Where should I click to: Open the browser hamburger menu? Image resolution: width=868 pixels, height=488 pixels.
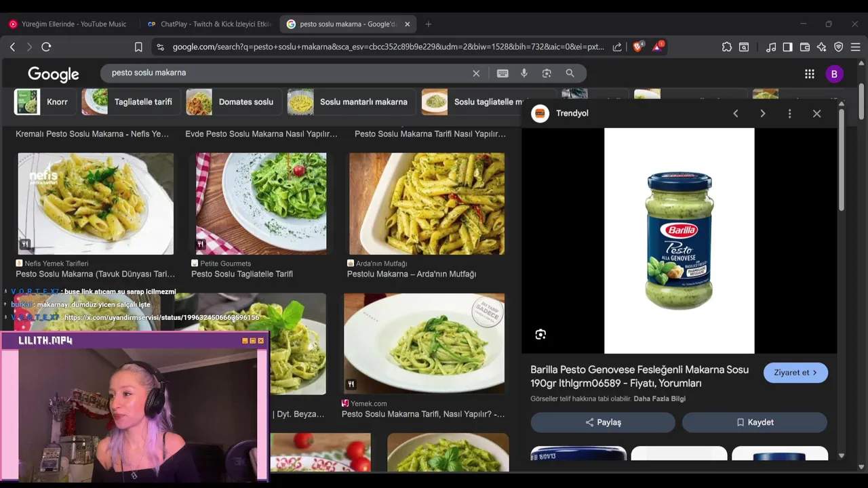point(855,47)
